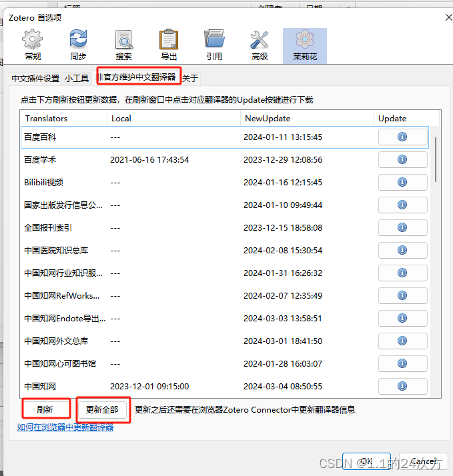The height and width of the screenshot is (476, 453).
Task: Click the Update column header
Action: tap(406, 119)
